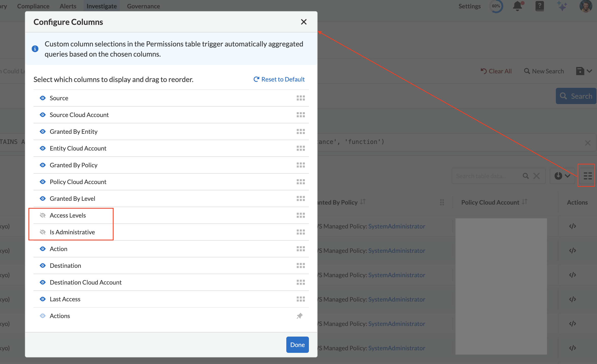Click the code icon in first Actions row
This screenshot has height=364, width=597.
tap(572, 226)
